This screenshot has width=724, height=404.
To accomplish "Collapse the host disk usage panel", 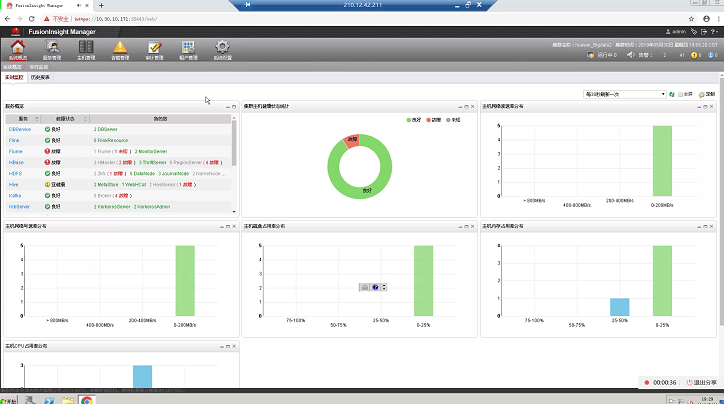I will click(460, 227).
